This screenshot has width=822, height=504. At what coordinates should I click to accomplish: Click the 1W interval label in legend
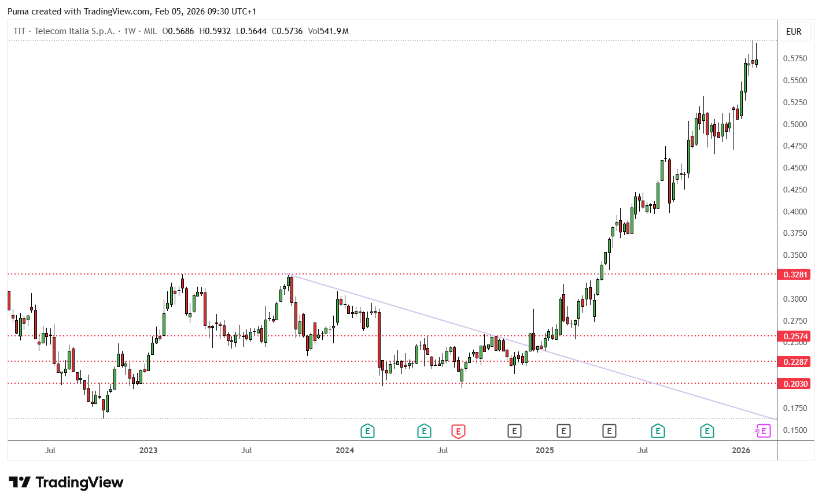coord(130,31)
